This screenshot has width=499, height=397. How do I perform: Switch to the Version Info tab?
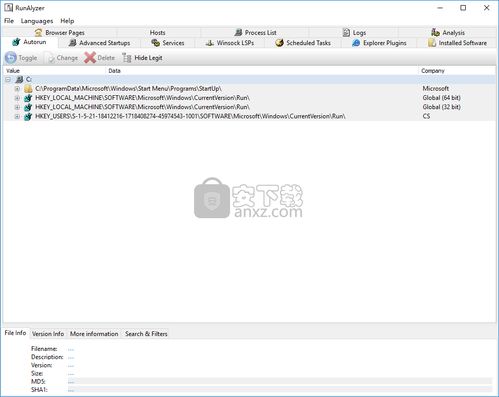[48, 334]
